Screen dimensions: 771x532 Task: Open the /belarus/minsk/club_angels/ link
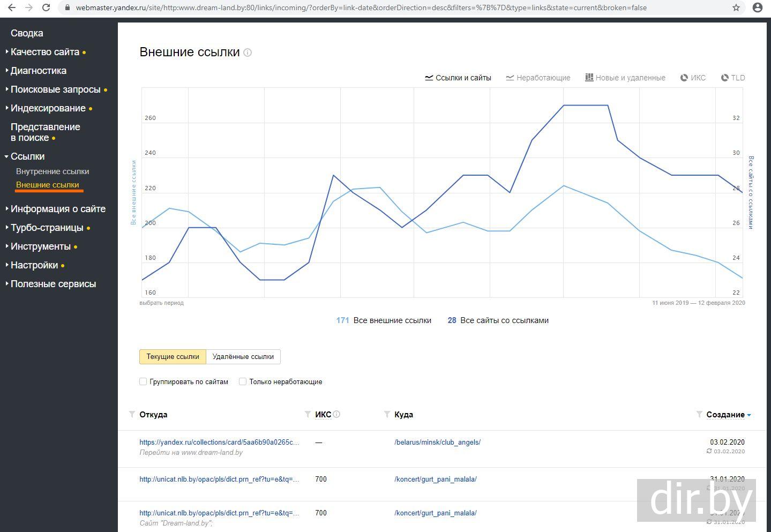(x=437, y=442)
